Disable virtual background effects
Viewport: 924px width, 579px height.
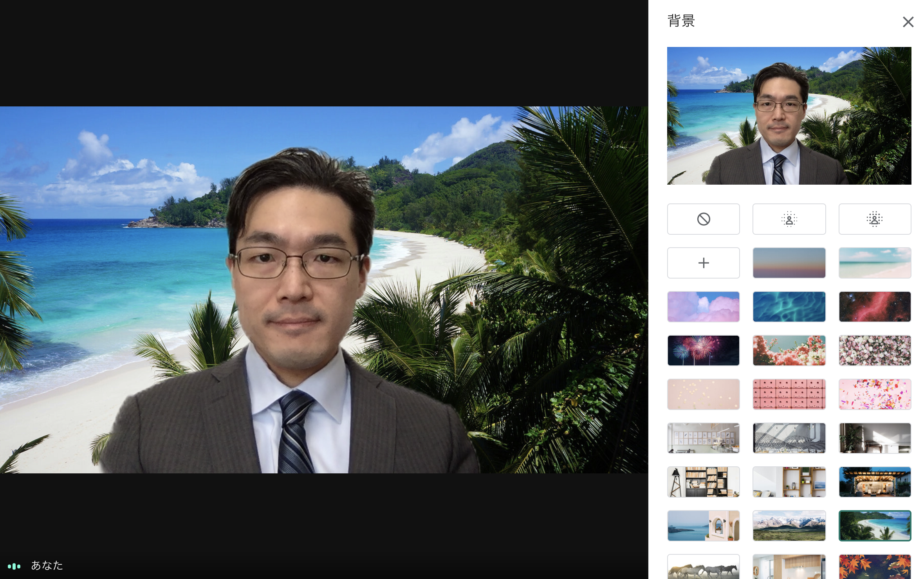click(704, 219)
